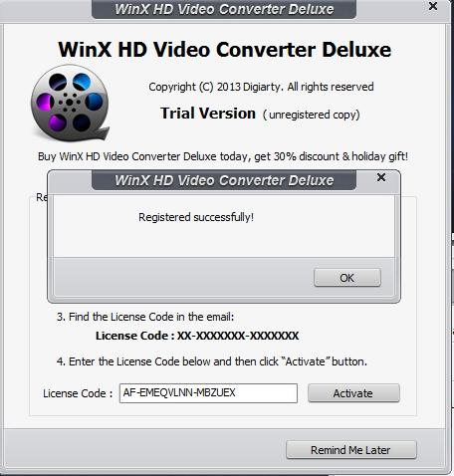Screen dimensions: 454x476
Task: Click the Trial Version label
Action: tap(208, 114)
